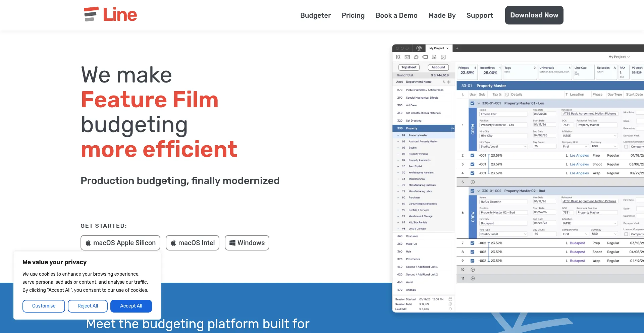
Task: Click the sort icon beside Department Name
Action: (x=444, y=82)
